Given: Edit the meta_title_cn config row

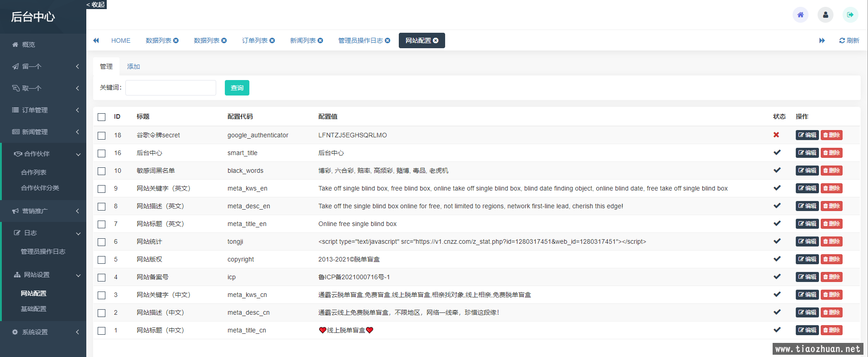Looking at the screenshot, I should pyautogui.click(x=807, y=330).
